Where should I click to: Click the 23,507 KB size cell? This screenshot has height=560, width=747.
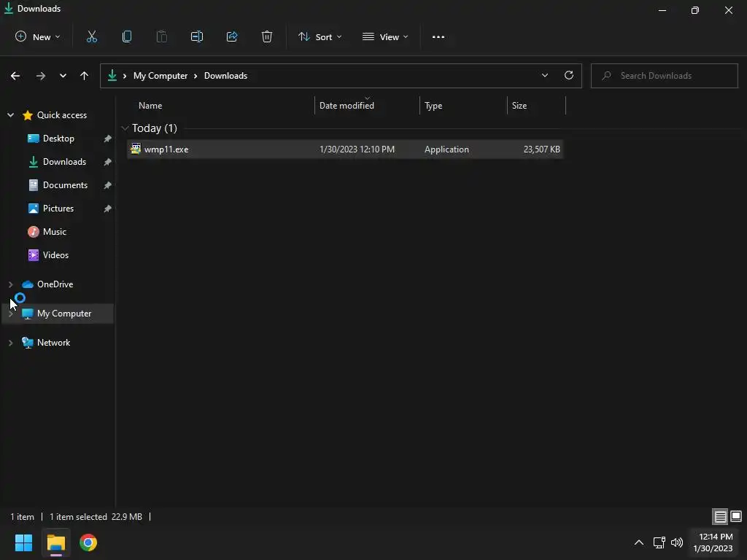tap(542, 149)
